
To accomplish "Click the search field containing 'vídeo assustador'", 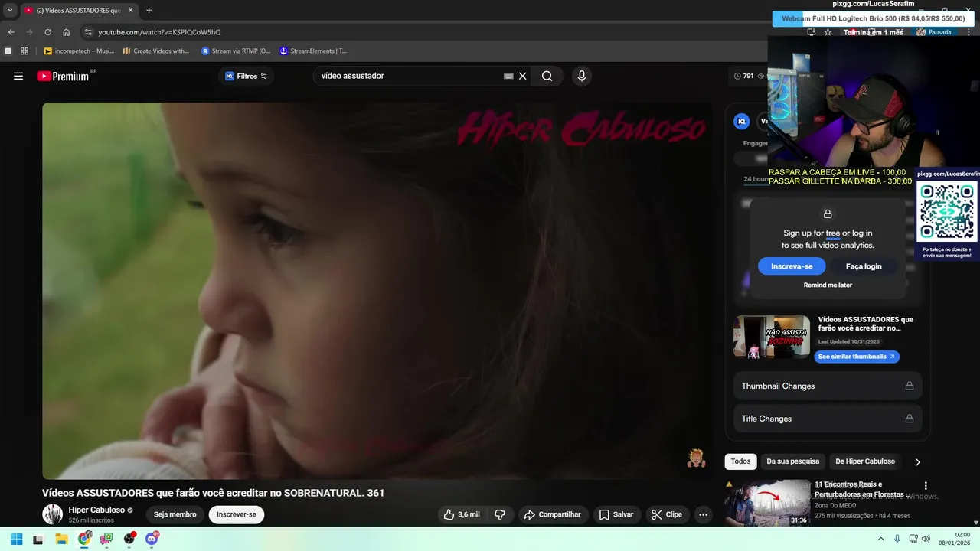I will point(410,76).
